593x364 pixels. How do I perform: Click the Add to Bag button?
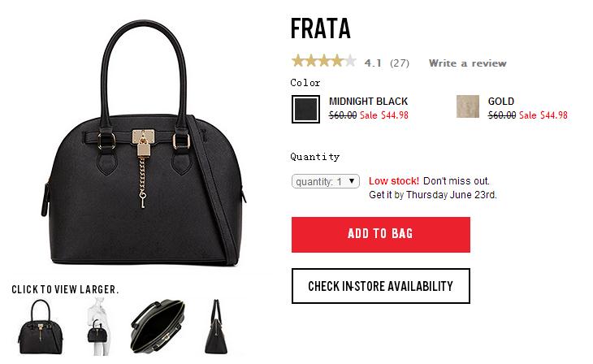(381, 235)
